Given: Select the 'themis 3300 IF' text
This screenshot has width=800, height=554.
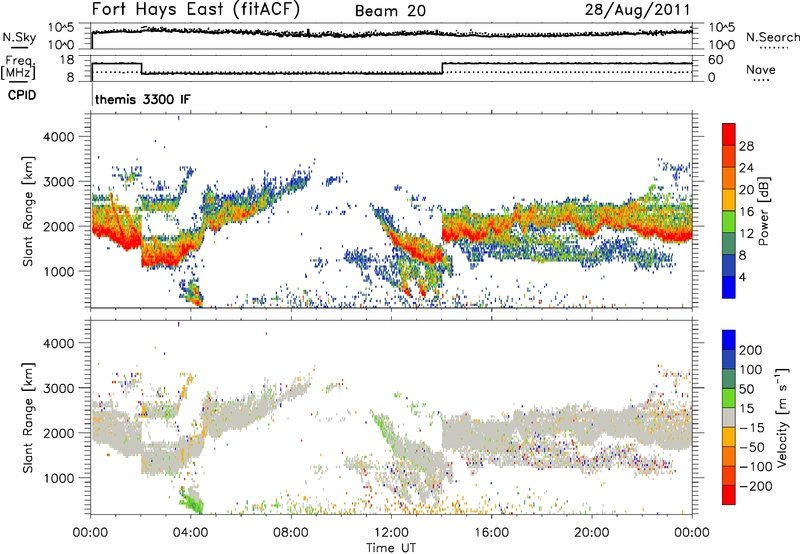Looking at the screenshot, I should pos(143,99).
